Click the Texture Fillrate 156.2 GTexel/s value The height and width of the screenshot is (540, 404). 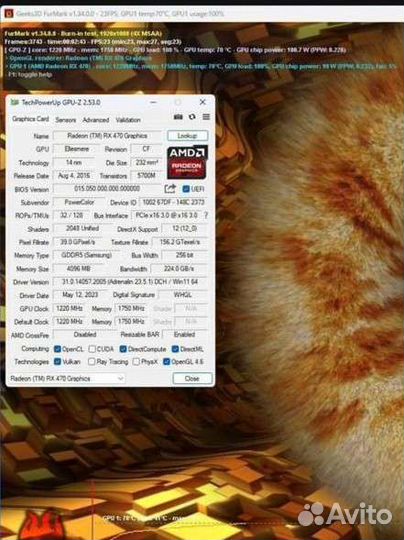pos(180,242)
